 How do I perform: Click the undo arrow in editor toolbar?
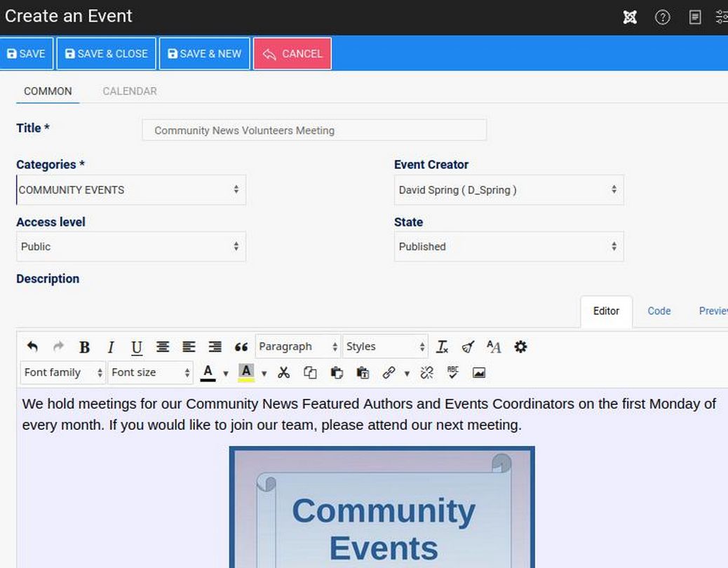tap(32, 346)
